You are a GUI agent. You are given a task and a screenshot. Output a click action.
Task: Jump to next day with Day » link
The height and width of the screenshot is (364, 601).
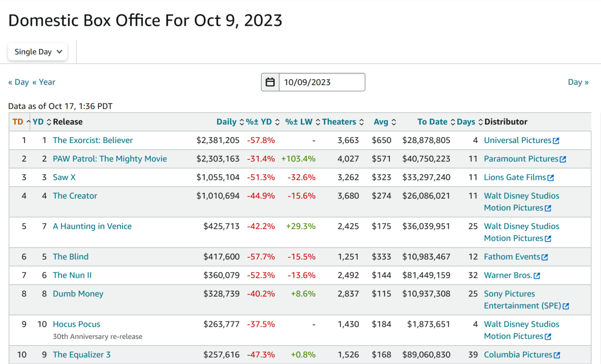coord(578,82)
